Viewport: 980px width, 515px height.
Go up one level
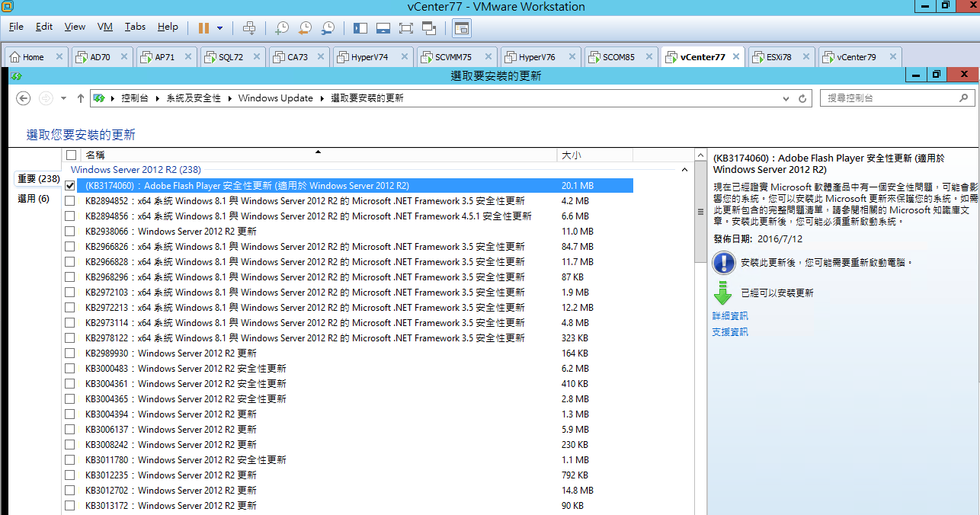point(80,98)
